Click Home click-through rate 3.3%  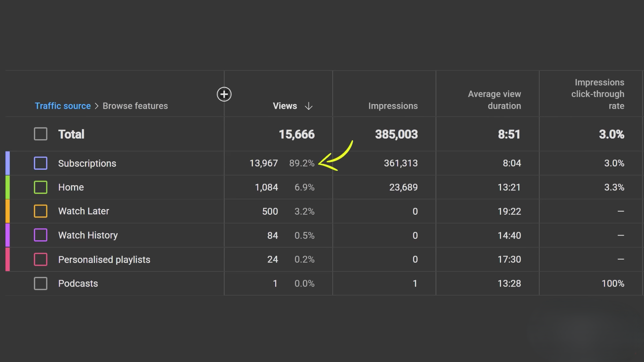point(614,187)
